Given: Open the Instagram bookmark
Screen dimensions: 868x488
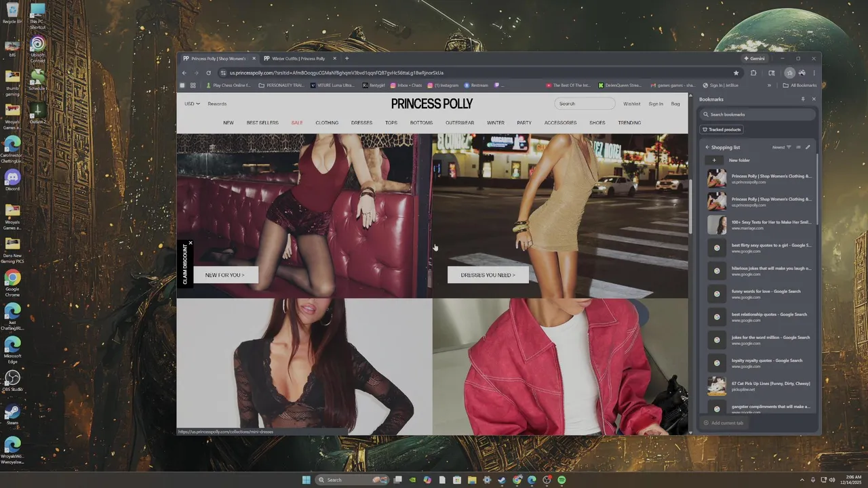Looking at the screenshot, I should 443,85.
